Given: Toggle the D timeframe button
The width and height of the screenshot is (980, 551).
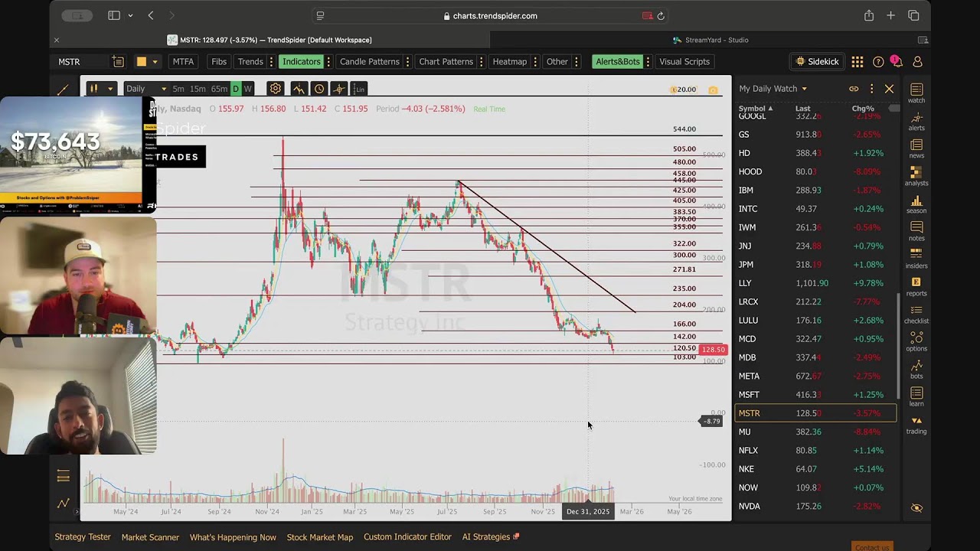Looking at the screenshot, I should point(236,89).
